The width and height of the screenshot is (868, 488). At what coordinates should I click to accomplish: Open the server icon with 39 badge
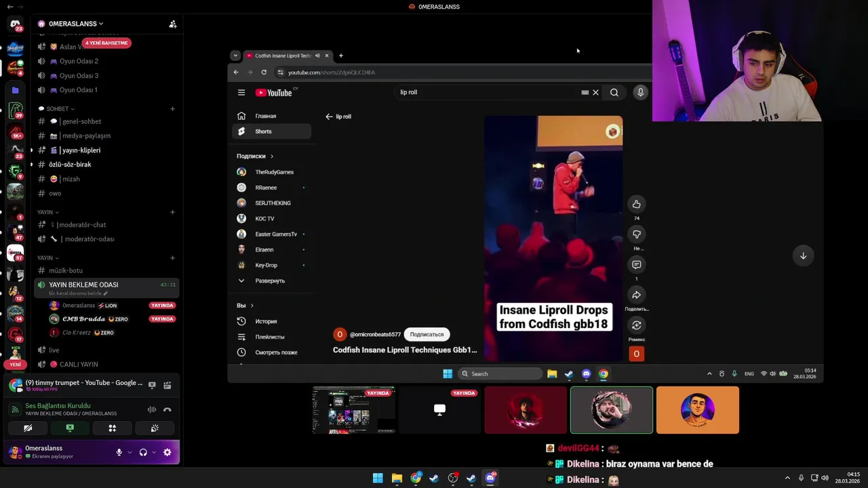15,110
